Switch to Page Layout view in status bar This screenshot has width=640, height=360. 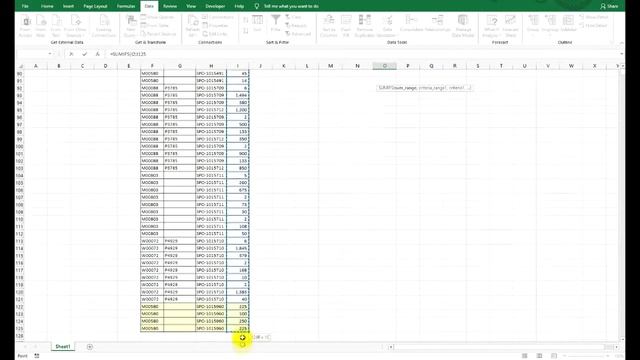pyautogui.click(x=539, y=356)
